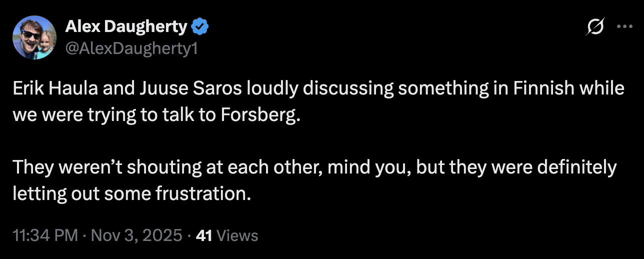Image resolution: width=644 pixels, height=259 pixels.
Task: Click the Grok explain-post icon
Action: (595, 27)
